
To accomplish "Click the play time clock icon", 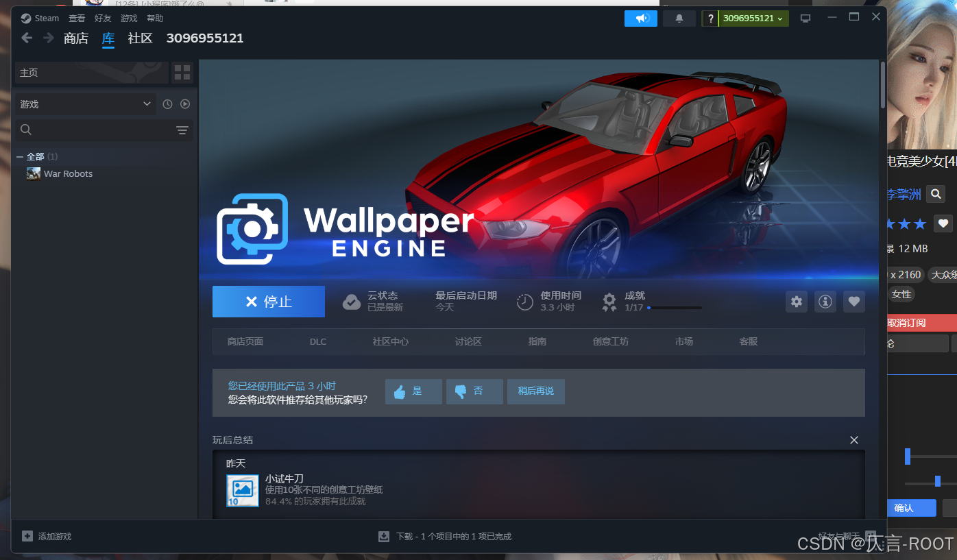I will coord(525,302).
